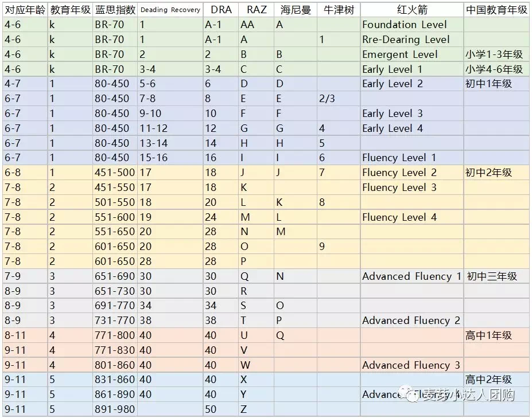
Task: Click the AA cell in RAZ column
Action: tap(256, 25)
